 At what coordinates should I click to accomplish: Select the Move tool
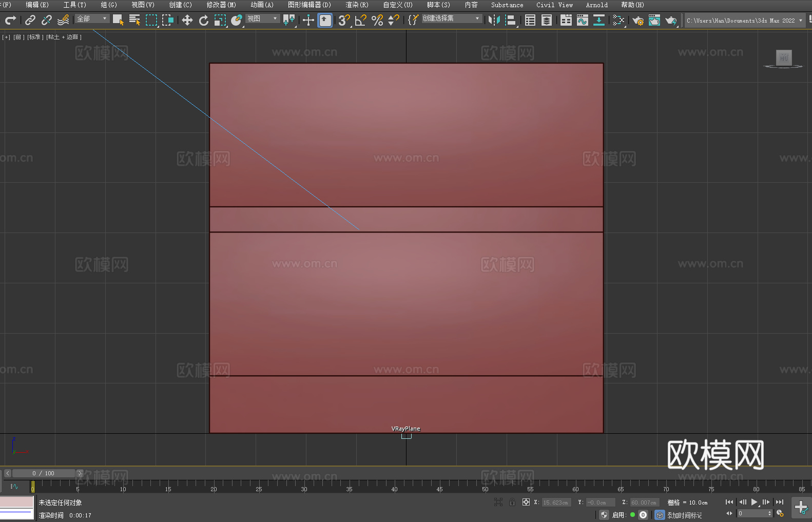point(187,20)
